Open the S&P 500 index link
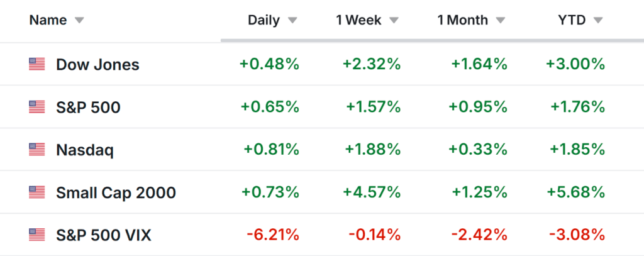This screenshot has width=644, height=256. pyautogui.click(x=88, y=107)
